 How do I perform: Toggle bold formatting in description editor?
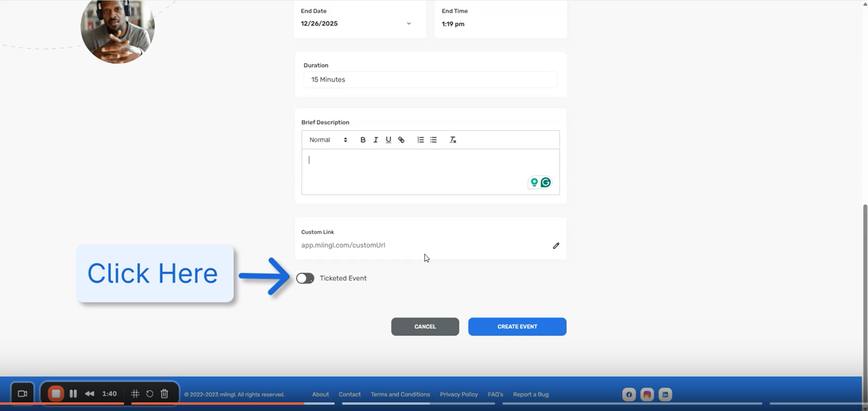(x=362, y=140)
